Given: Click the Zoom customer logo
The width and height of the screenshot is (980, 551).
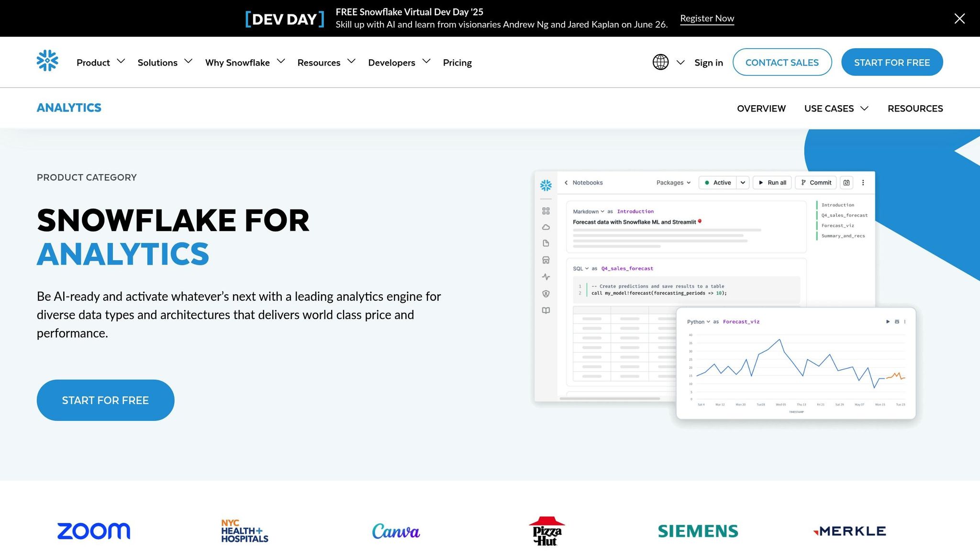Looking at the screenshot, I should click(x=94, y=531).
